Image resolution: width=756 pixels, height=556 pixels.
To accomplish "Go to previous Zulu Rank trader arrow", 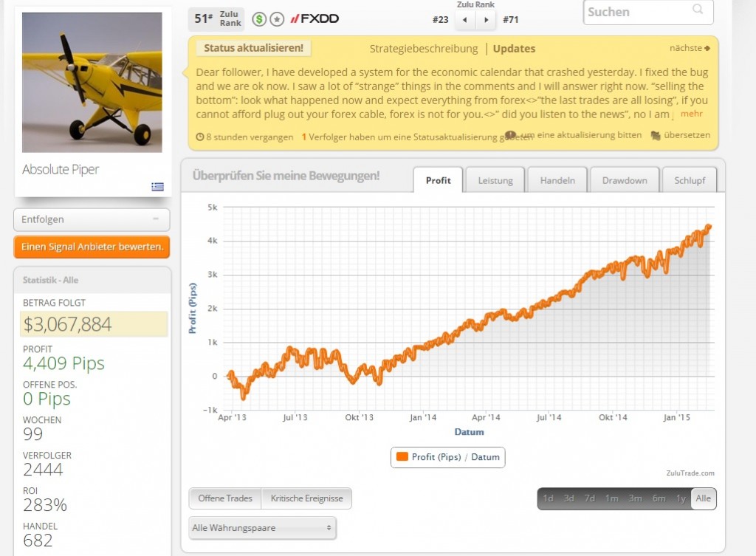I will coord(464,20).
